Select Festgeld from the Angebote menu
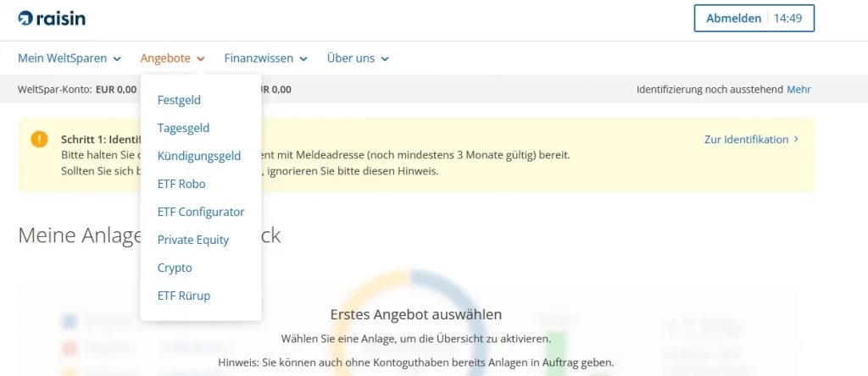 [x=179, y=100]
